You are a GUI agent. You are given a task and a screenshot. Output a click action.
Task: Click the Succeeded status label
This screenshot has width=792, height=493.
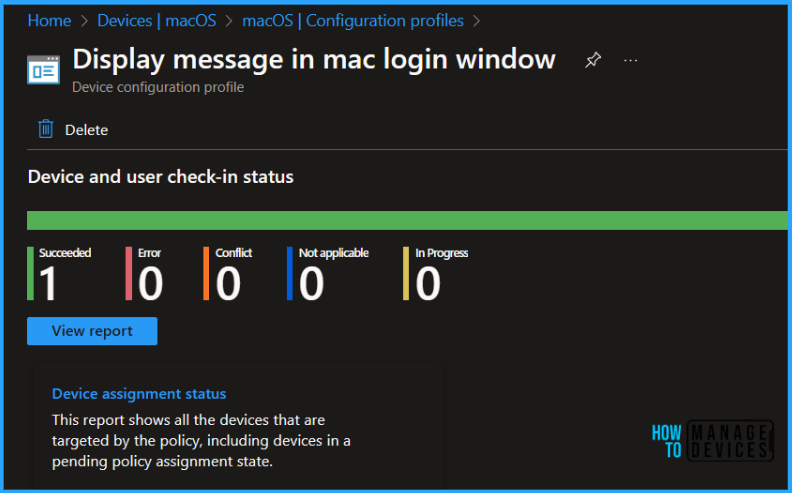click(65, 253)
